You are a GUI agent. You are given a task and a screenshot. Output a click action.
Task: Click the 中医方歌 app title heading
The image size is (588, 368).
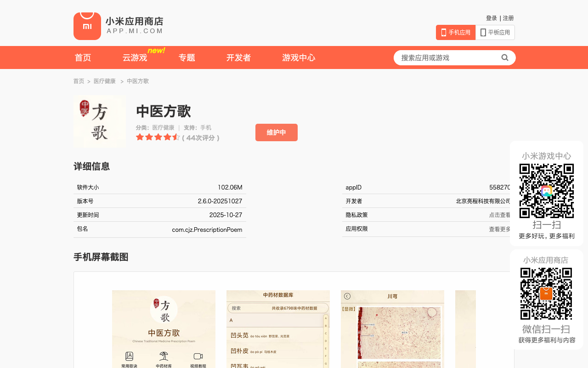(164, 111)
